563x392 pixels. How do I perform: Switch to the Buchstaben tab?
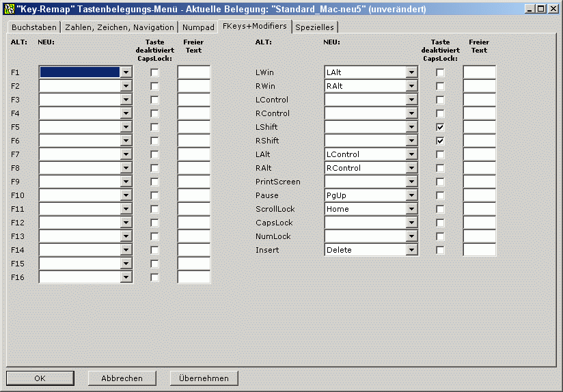coord(33,28)
